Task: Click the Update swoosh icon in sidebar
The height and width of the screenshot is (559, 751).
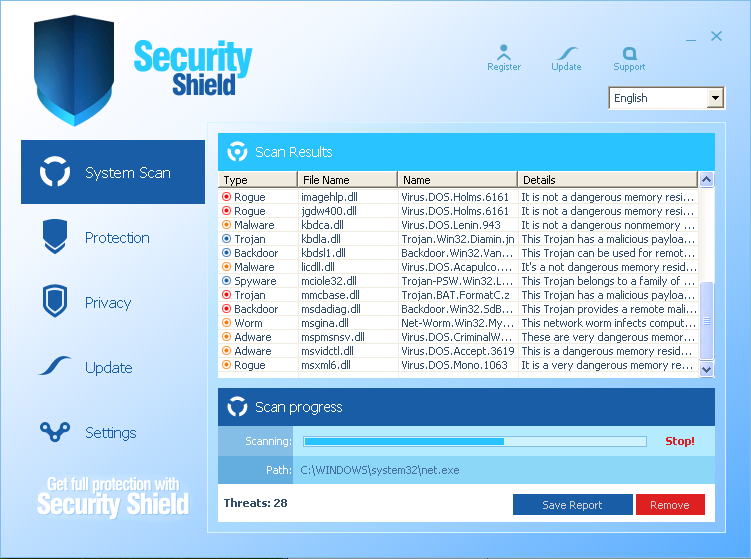Action: (55, 365)
